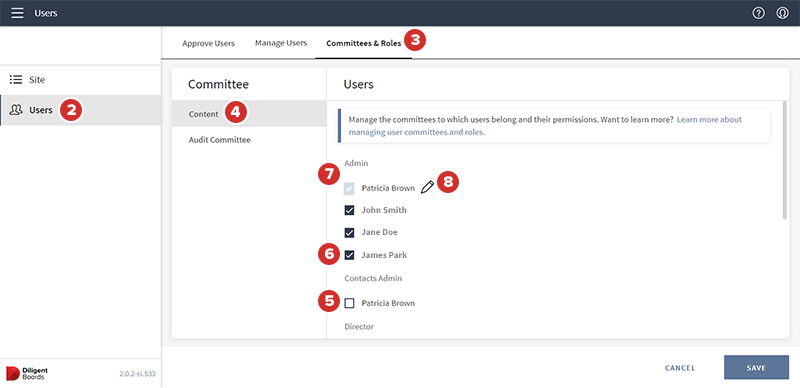Image resolution: width=800 pixels, height=388 pixels.
Task: Click the Save button
Action: click(756, 368)
